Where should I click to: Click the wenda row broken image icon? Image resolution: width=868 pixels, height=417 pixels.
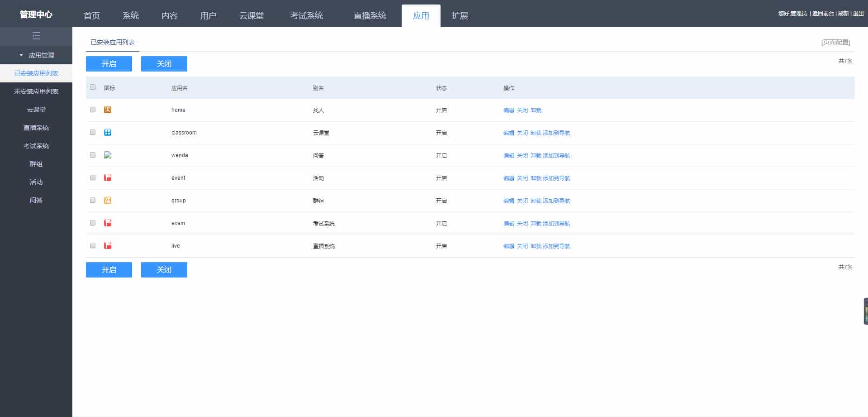[x=108, y=155]
